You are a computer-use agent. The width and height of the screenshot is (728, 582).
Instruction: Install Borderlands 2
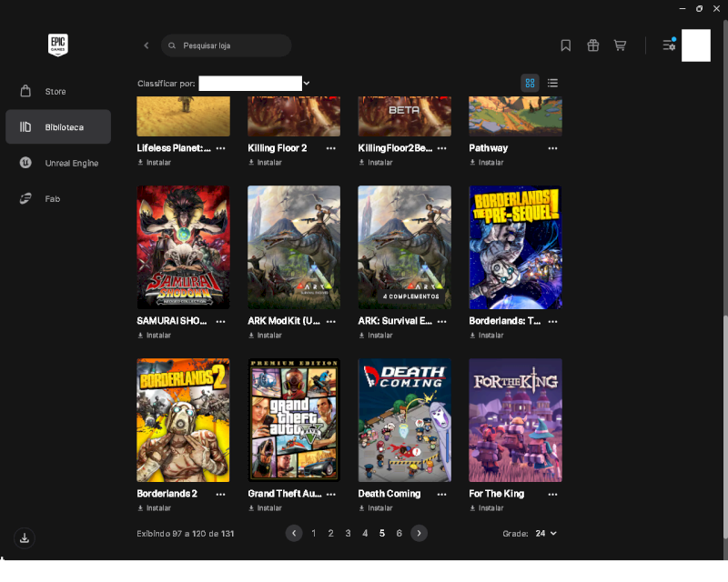(154, 508)
